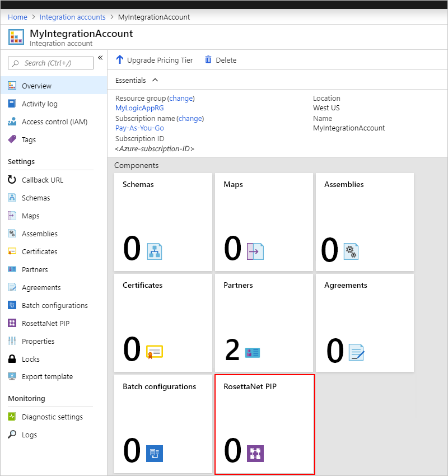Go to Integration accounts breadcrumb
The height and width of the screenshot is (476, 448).
click(73, 17)
